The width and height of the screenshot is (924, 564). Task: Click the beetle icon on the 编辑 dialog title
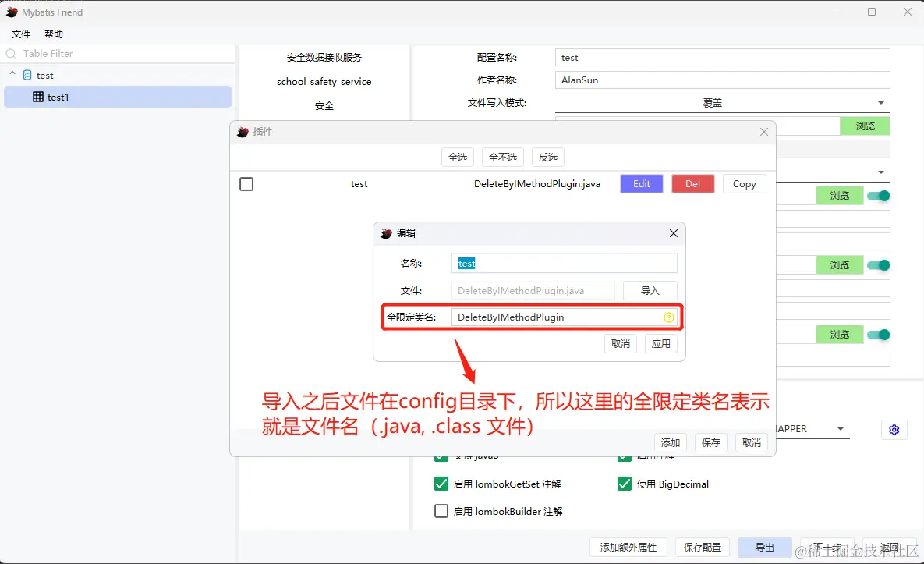point(387,232)
